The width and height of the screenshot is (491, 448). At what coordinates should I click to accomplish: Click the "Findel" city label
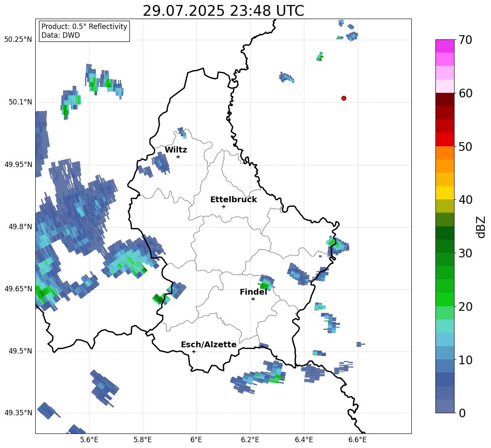253,292
